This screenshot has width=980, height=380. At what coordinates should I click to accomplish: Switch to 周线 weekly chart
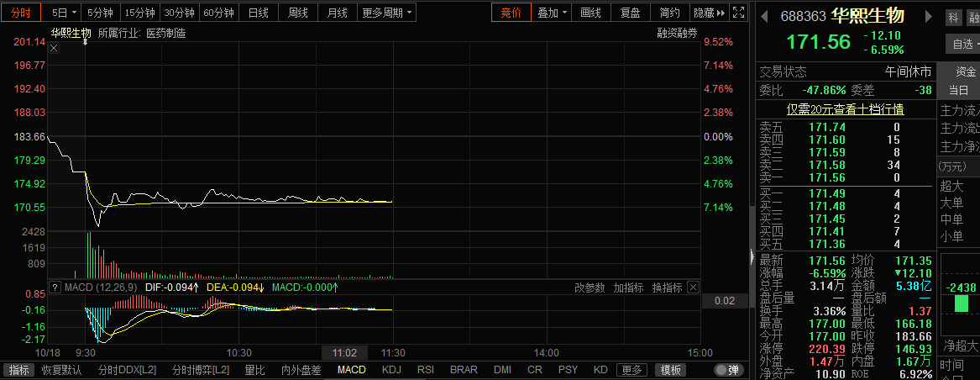point(297,12)
